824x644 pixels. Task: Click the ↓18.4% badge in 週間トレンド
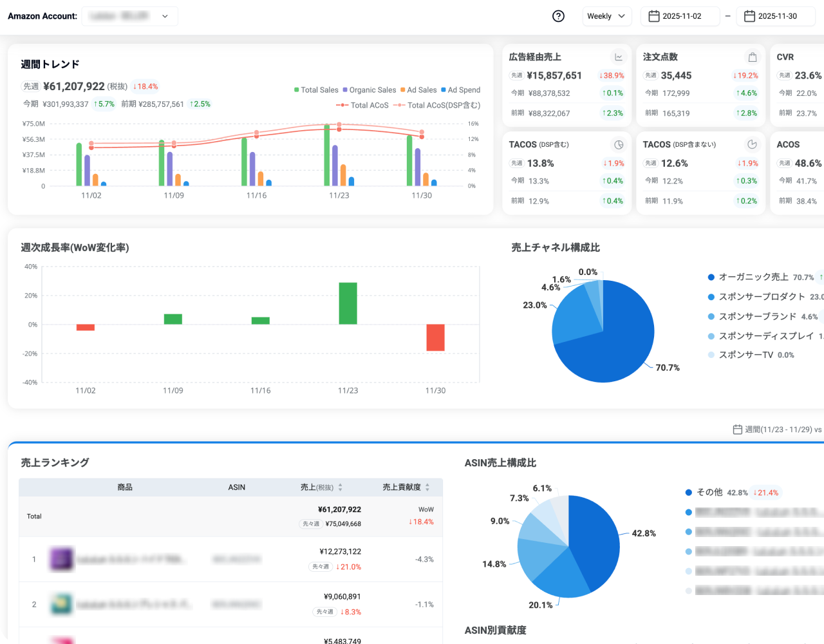(x=145, y=86)
